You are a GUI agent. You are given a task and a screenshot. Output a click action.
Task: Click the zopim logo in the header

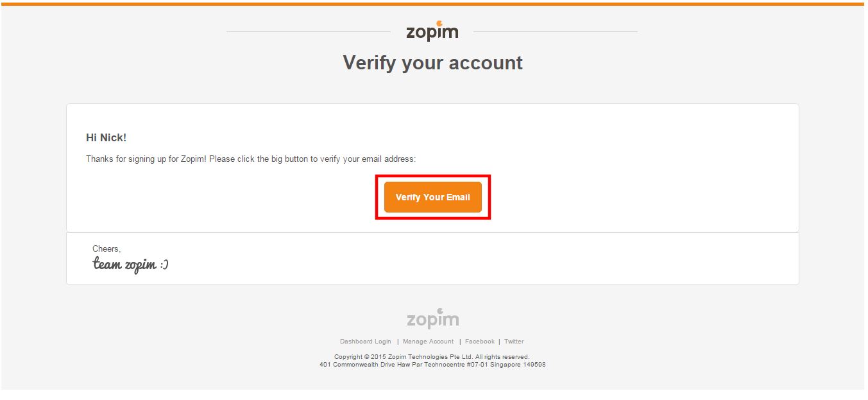(432, 31)
